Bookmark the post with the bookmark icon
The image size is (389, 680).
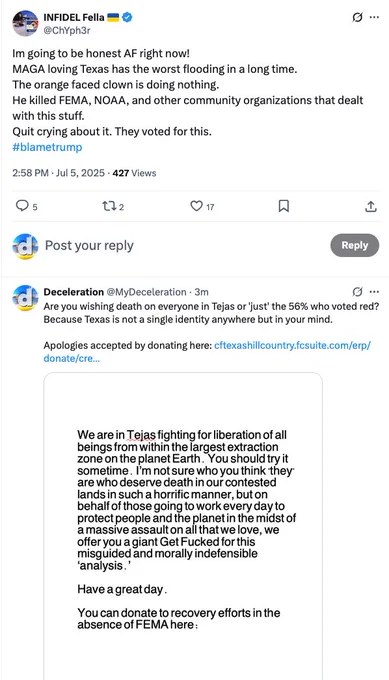283,206
